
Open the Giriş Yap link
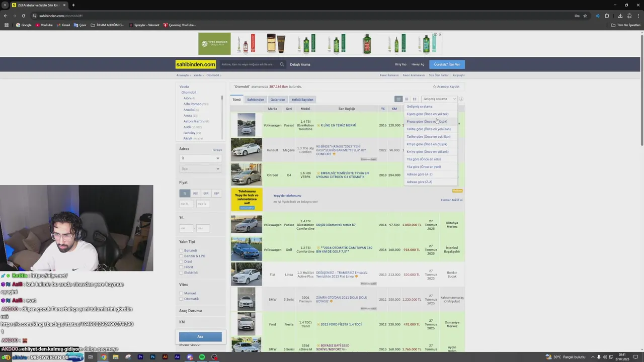click(x=400, y=64)
